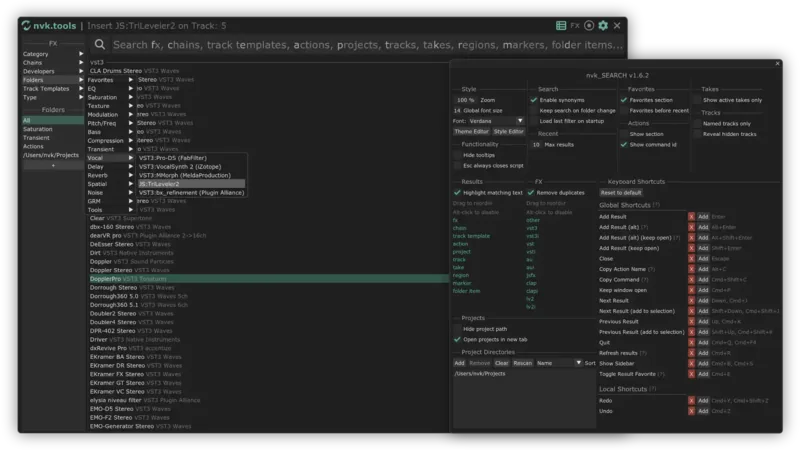Select VST3:bx_refinement (Plugin Alliance)

(191, 192)
